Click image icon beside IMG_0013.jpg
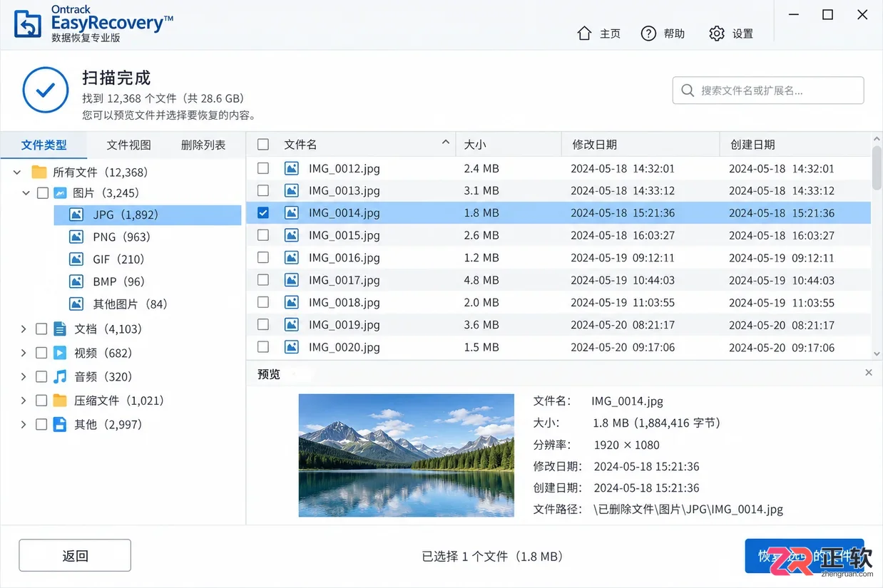This screenshot has width=883, height=588. tap(291, 190)
